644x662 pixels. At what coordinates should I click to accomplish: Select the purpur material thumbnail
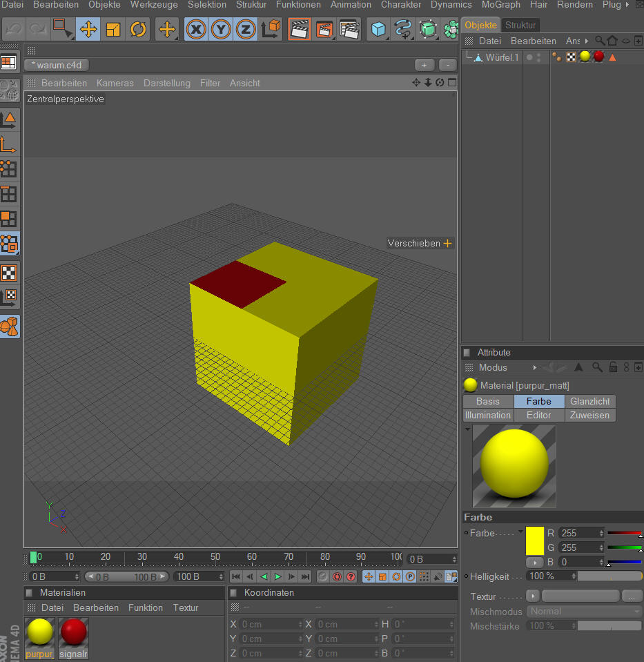coord(40,639)
